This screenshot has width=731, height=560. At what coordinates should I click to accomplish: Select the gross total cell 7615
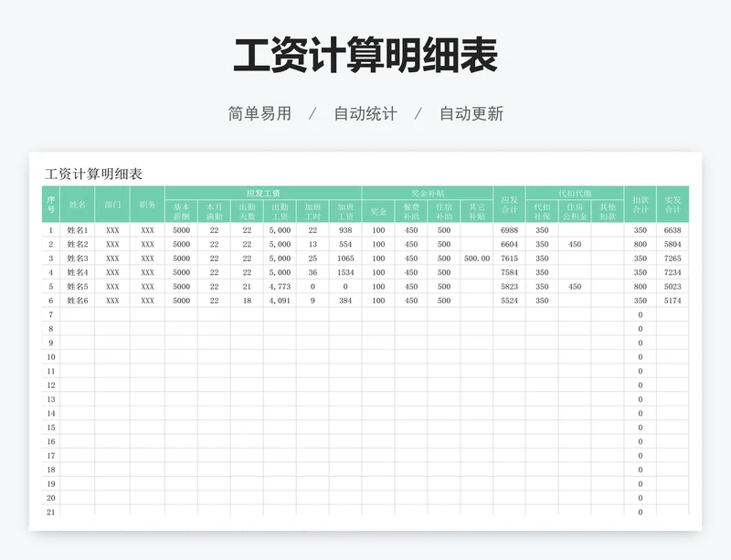(x=510, y=258)
